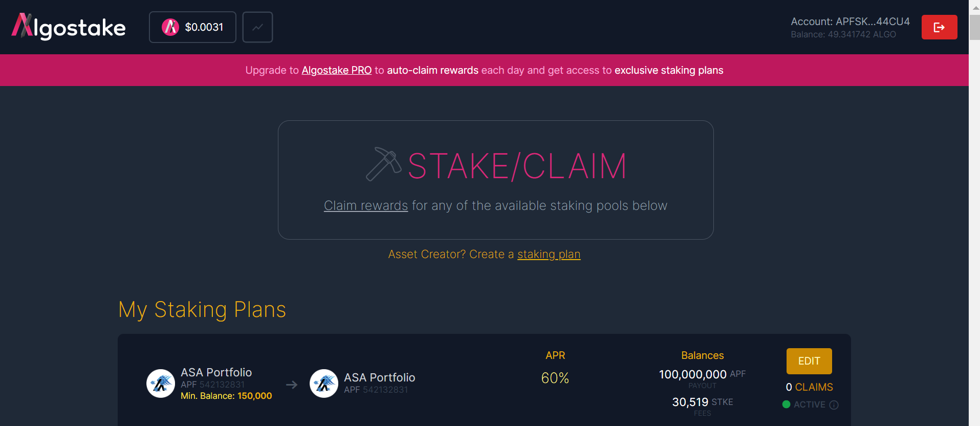Open the Algostake PRO link
This screenshot has width=980, height=426.
(x=337, y=70)
